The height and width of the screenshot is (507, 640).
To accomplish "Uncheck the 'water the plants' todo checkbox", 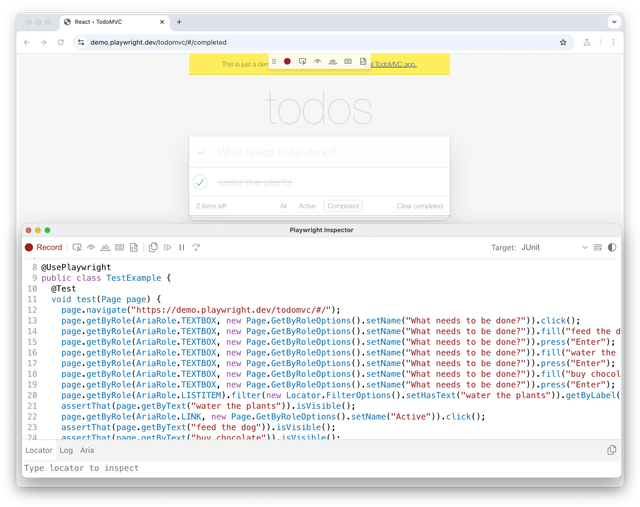I will [x=200, y=182].
